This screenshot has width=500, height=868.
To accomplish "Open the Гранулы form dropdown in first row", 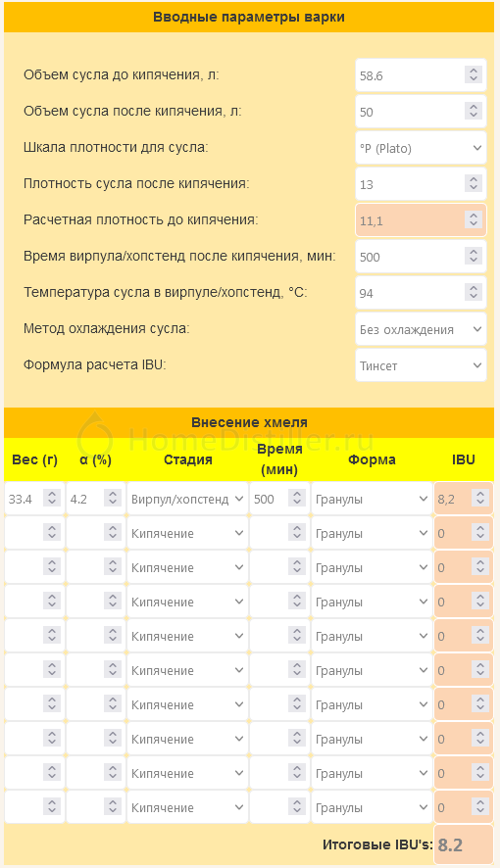I will (372, 499).
